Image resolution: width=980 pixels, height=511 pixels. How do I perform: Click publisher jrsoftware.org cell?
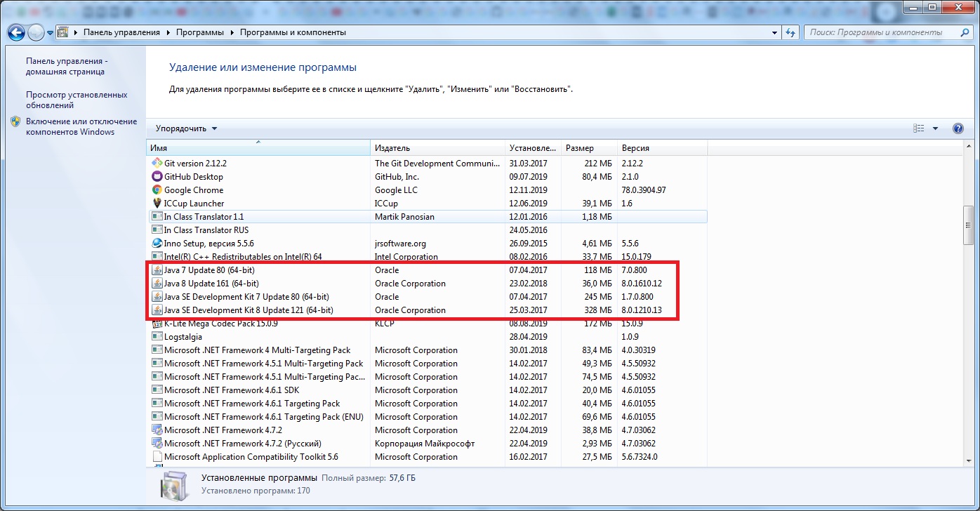[x=400, y=243]
